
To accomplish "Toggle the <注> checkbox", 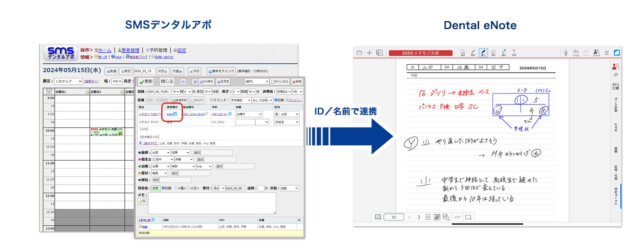I will click(x=189, y=188).
